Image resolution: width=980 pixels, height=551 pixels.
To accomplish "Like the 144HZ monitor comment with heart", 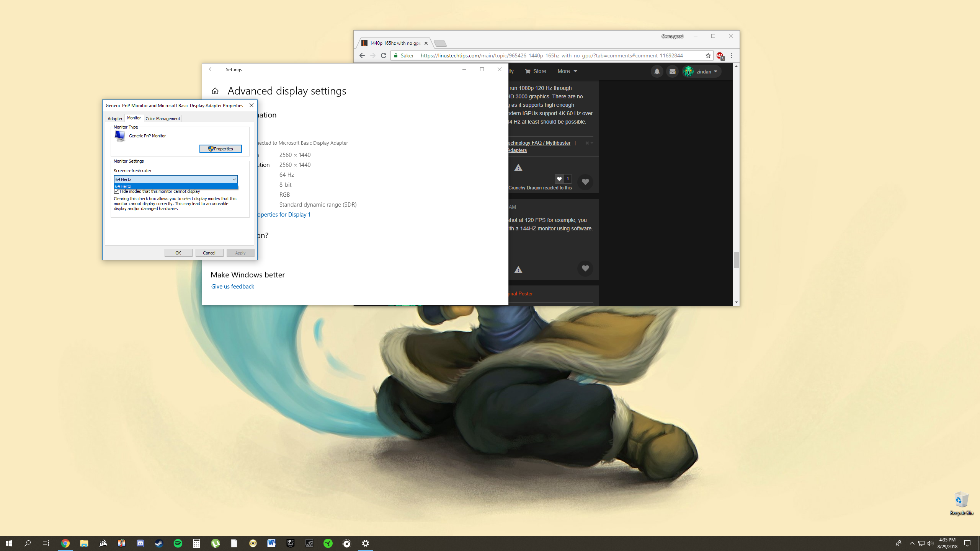I will click(585, 268).
